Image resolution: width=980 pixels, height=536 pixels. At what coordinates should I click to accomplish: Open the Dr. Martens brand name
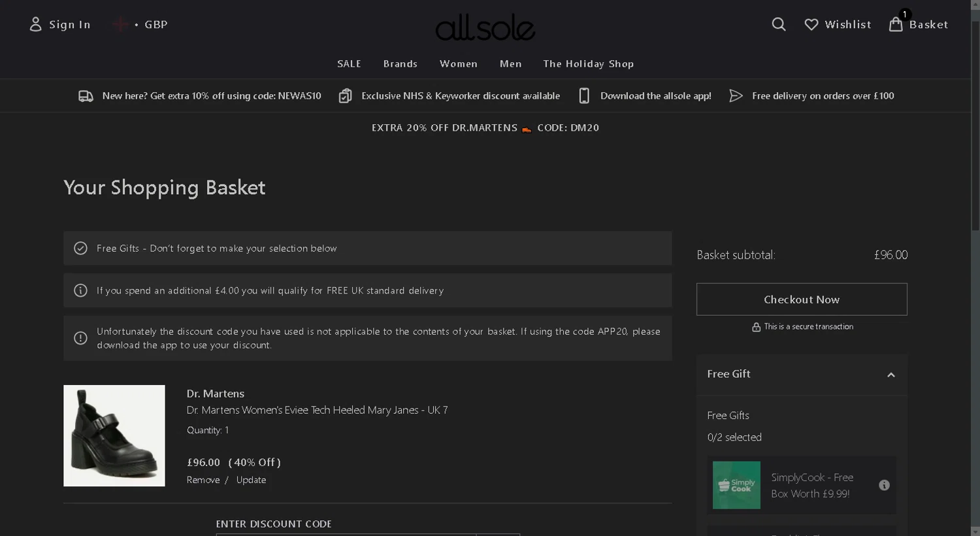216,394
